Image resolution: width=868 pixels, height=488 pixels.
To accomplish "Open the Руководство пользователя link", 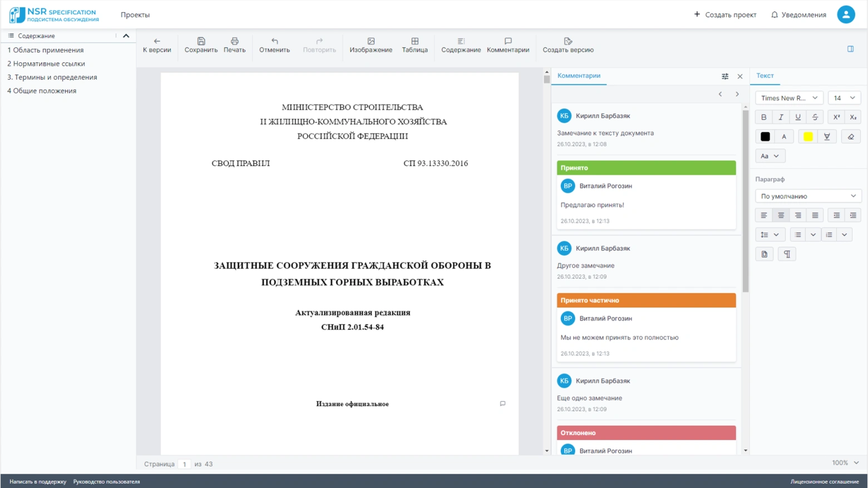I will 106,481.
